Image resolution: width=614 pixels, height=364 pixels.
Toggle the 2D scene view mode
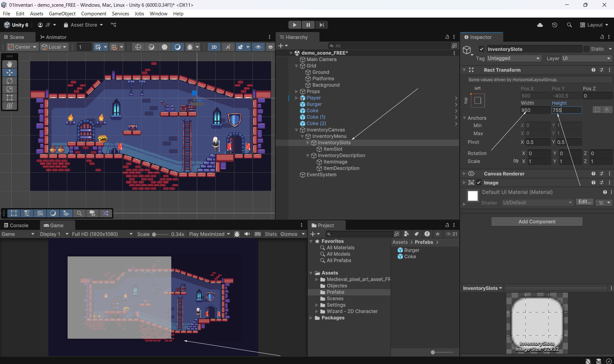click(x=214, y=47)
